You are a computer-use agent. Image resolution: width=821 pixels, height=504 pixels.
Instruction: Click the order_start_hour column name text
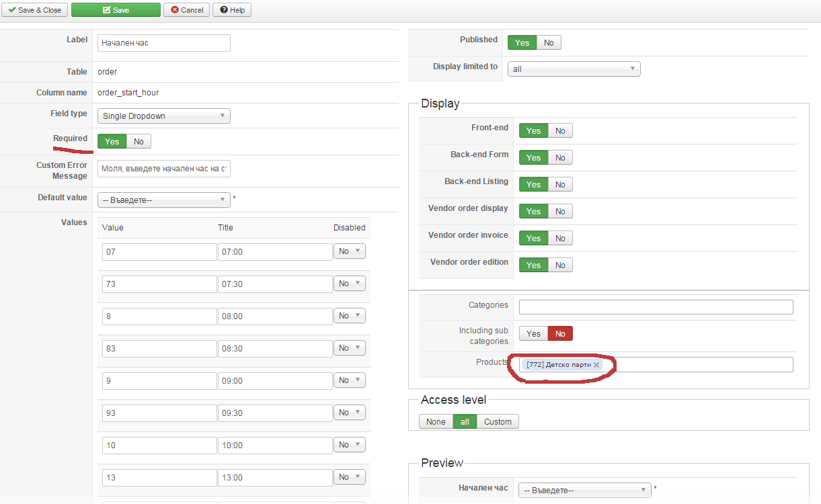click(128, 93)
